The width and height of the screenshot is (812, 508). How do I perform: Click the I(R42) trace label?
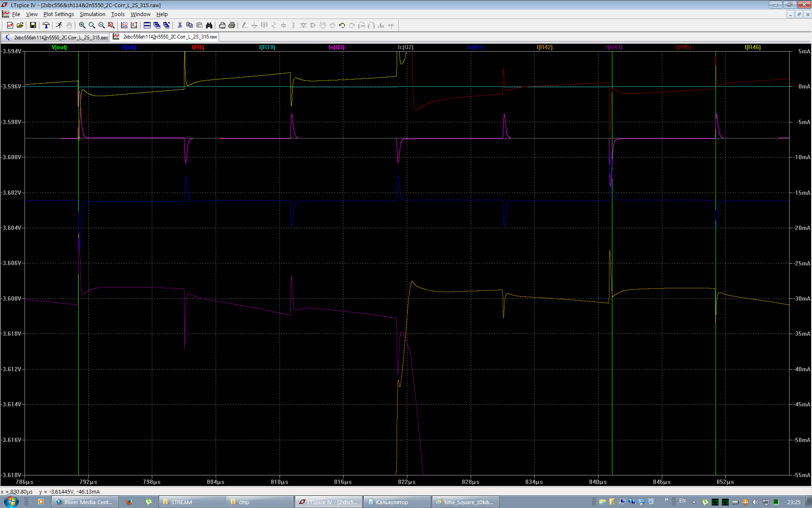tap(545, 47)
